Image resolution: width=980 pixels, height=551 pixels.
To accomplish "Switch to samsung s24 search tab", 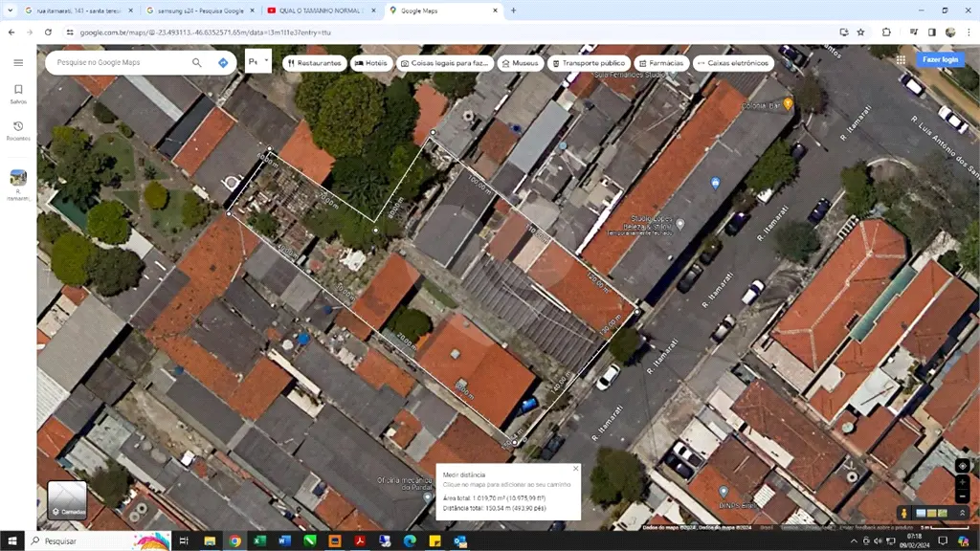I will [197, 11].
